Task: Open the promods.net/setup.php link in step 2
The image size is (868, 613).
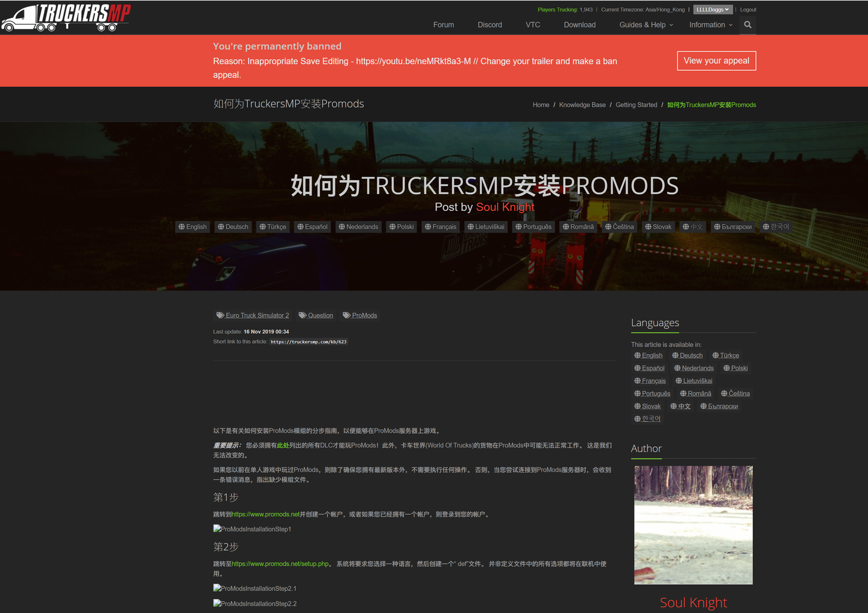Action: coord(280,564)
